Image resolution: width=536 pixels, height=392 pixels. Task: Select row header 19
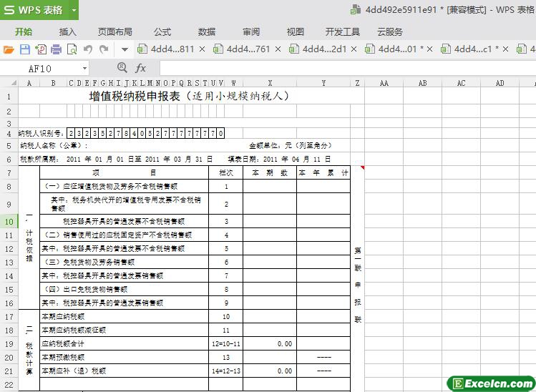pos(9,344)
